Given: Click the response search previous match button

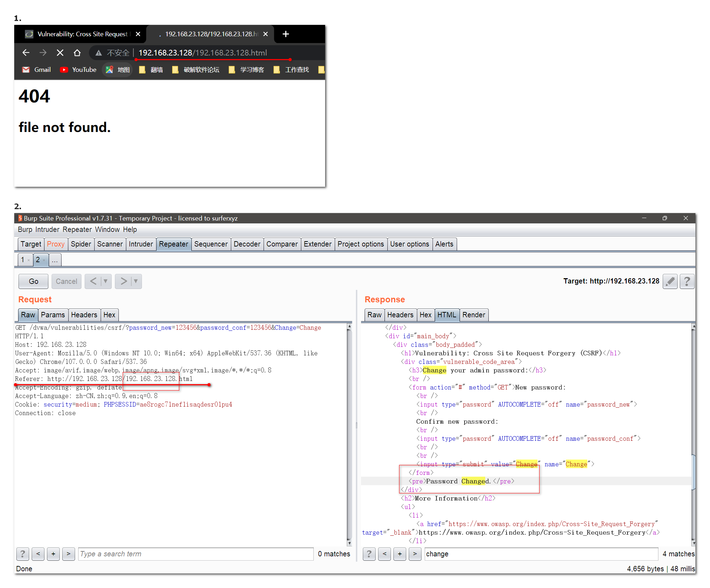Looking at the screenshot, I should pos(385,554).
